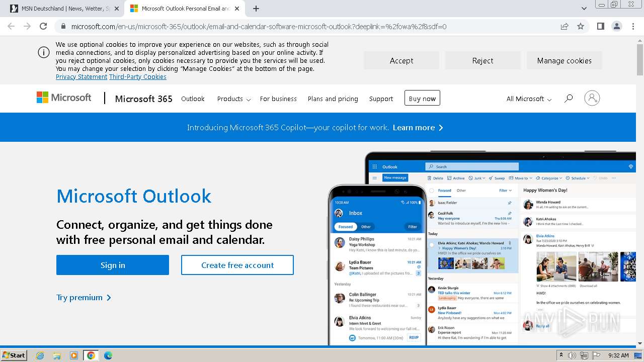Click the Action Center flag icon

[x=596, y=355]
